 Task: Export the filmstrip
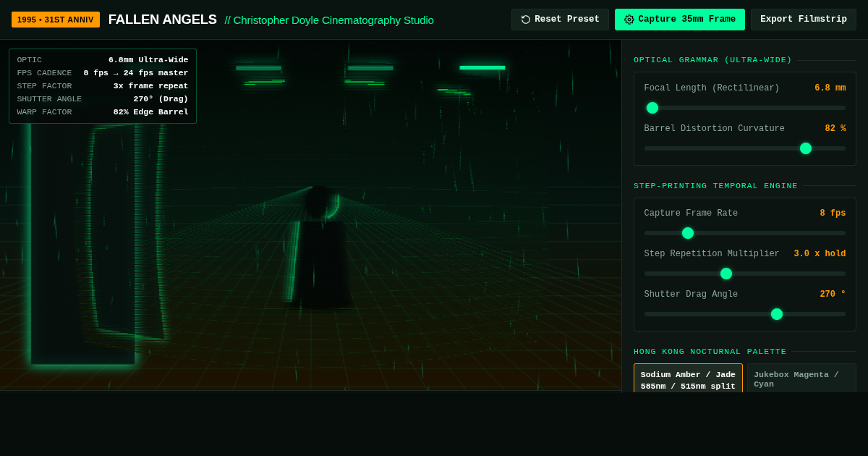804,20
